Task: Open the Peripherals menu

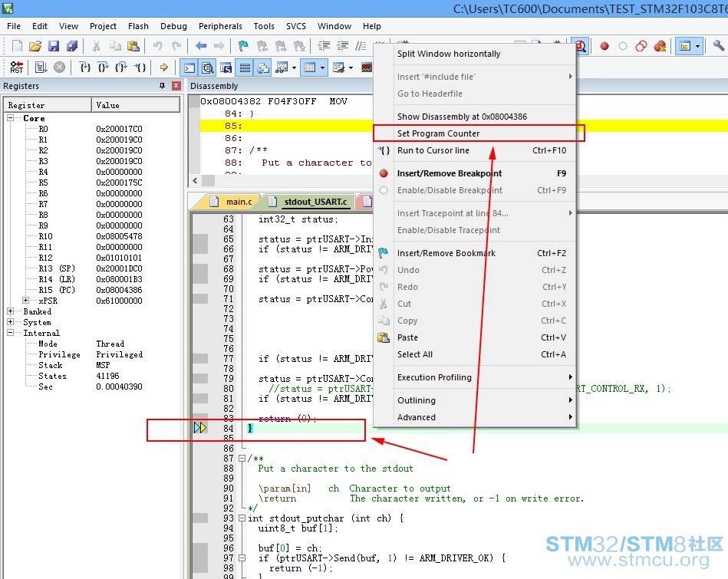Action: click(220, 26)
